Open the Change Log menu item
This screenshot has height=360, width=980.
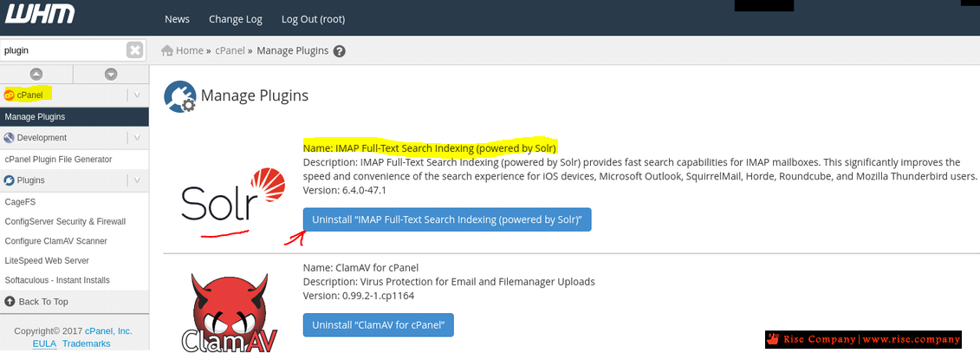click(236, 19)
